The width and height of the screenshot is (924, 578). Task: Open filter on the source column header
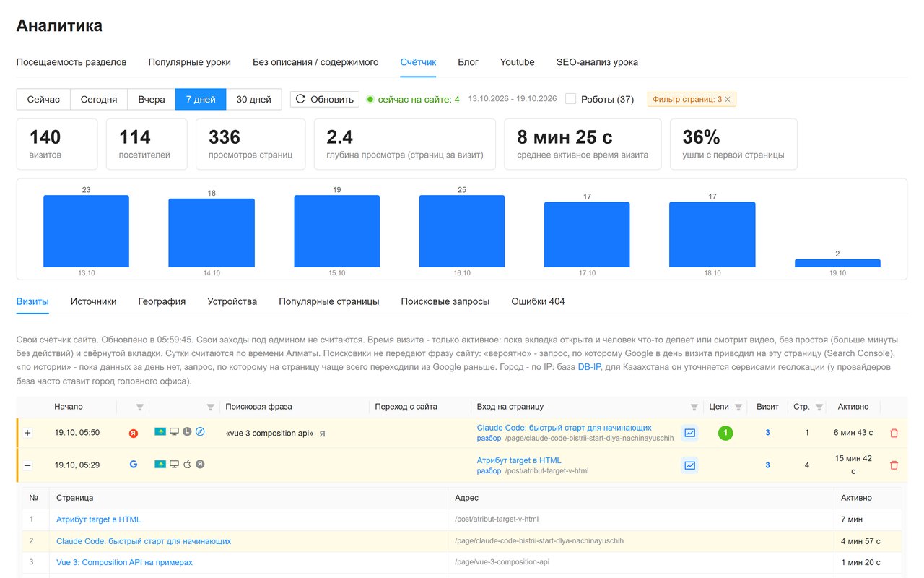140,407
